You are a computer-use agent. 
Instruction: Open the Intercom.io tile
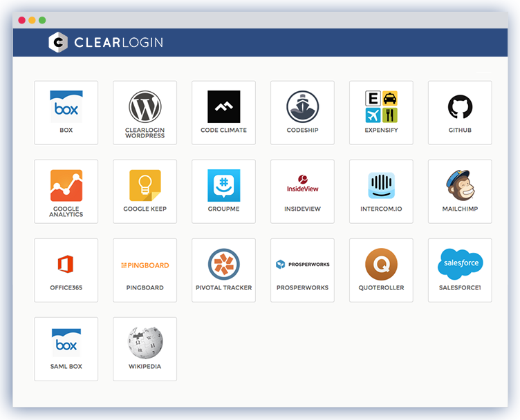pyautogui.click(x=381, y=185)
